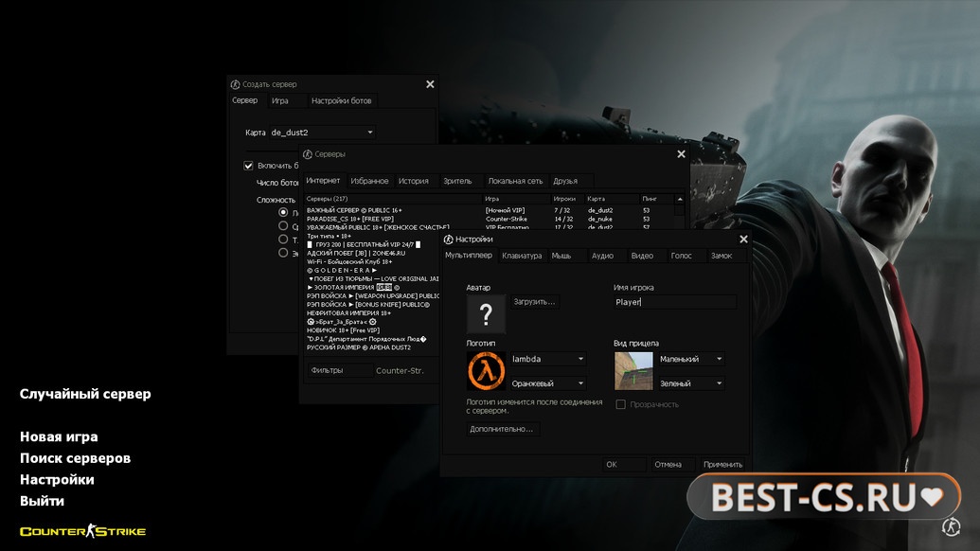Open the lambda logo dropdown

point(548,359)
